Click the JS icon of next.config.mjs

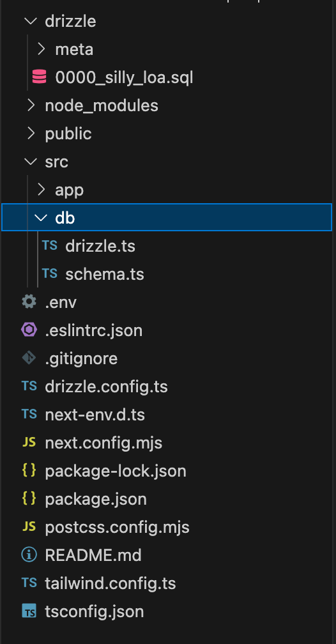click(29, 443)
